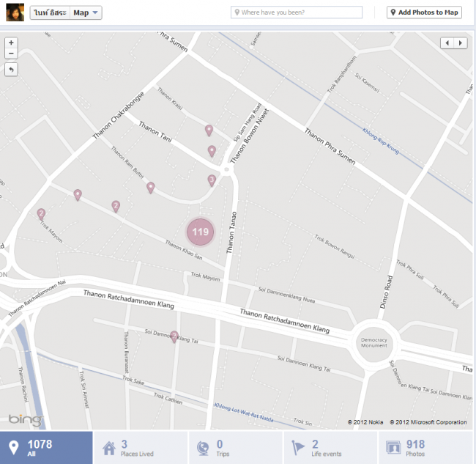Click the lone pin above the 2 marker on Khao San road
The width and height of the screenshot is (476, 464).
coord(78,195)
